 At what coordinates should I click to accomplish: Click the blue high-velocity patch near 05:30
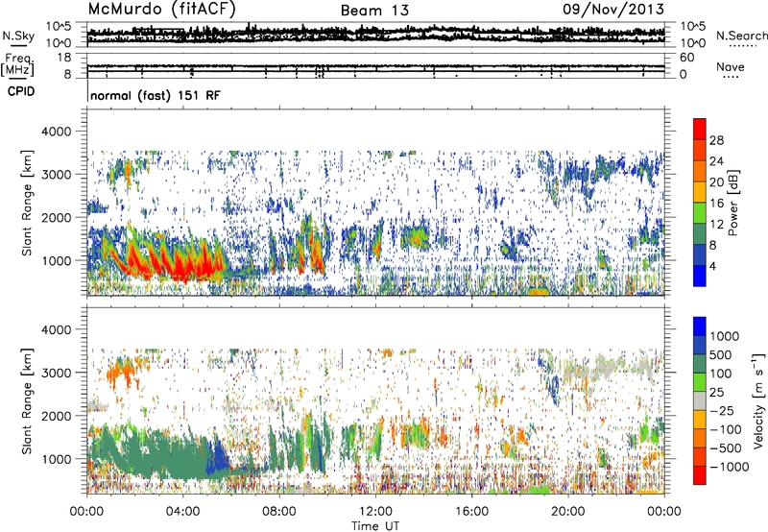217,458
